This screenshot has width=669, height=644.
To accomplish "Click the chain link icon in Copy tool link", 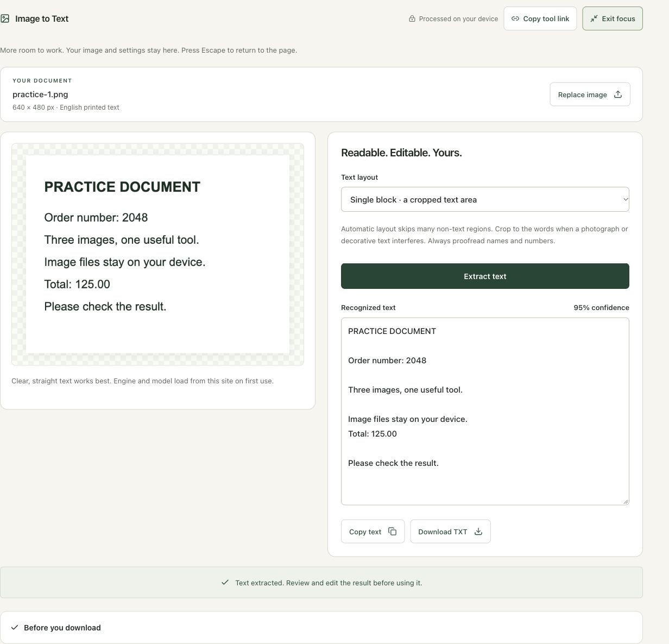I will (x=515, y=18).
